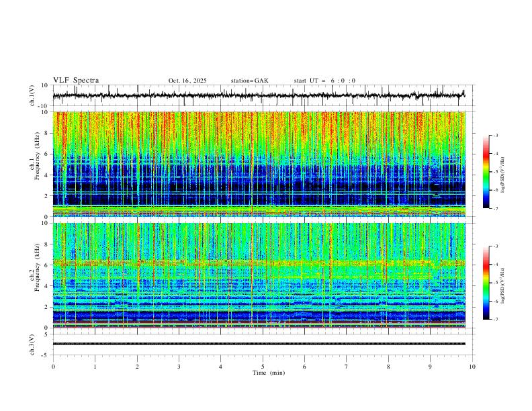Click the 6 kHz band in ch.2 spectrogram
Image resolution: width=532 pixels, height=411 pixels.
pyautogui.click(x=259, y=263)
